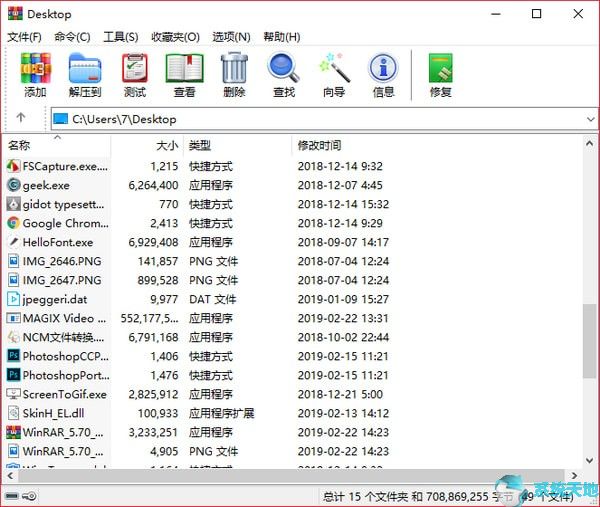The width and height of the screenshot is (600, 507).
Task: Select the PhotoshopPort... file name
Action: pyautogui.click(x=66, y=375)
